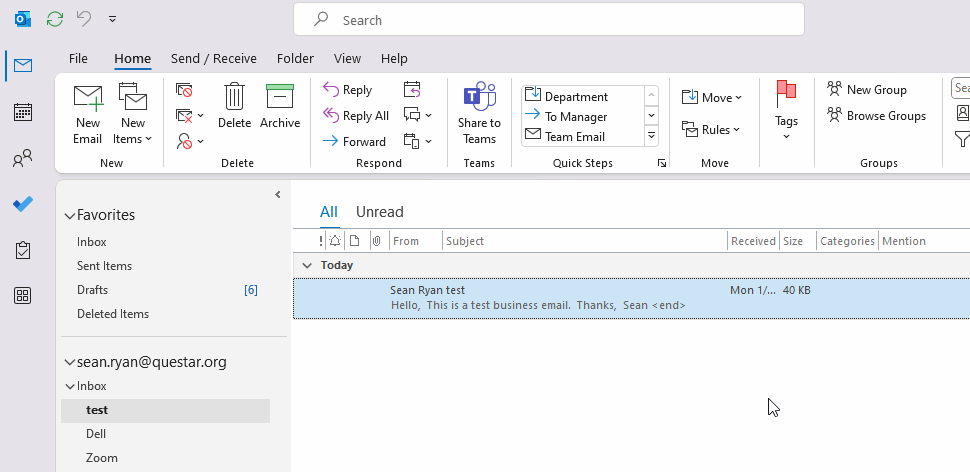Open the View ribbon tab
This screenshot has height=472, width=970.
tap(347, 59)
